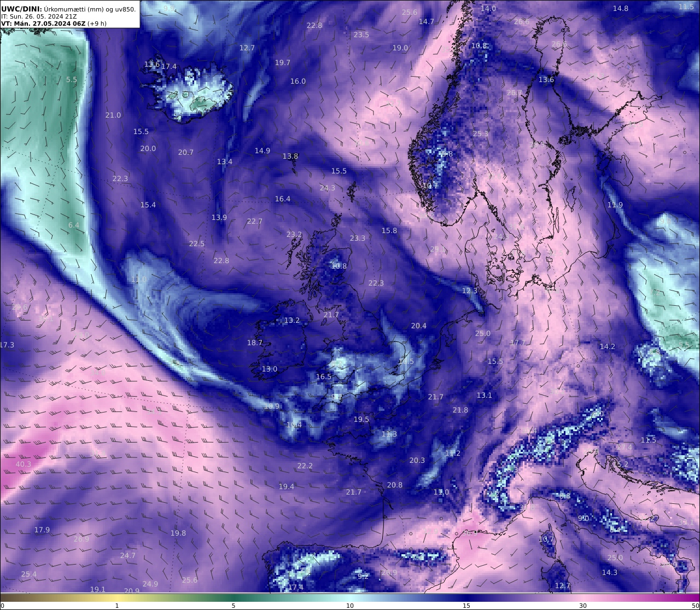Click the 17.3 value at the map edge
700x610 pixels.
pyautogui.click(x=7, y=345)
